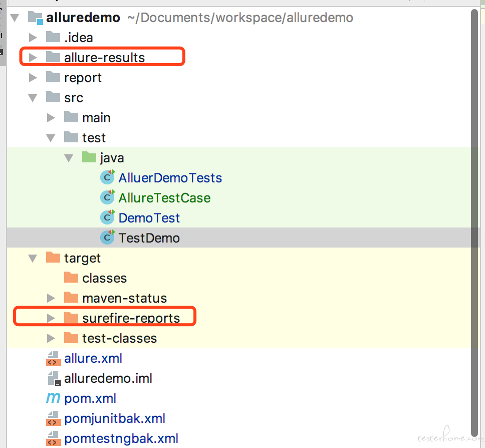The height and width of the screenshot is (448, 485).
Task: Click the TestDemo class icon
Action: (107, 238)
